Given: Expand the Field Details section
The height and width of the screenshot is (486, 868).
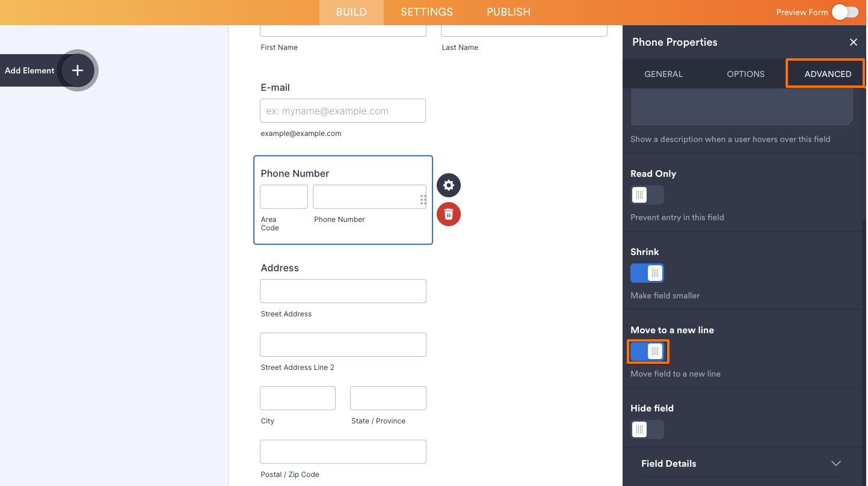Looking at the screenshot, I should pyautogui.click(x=836, y=463).
